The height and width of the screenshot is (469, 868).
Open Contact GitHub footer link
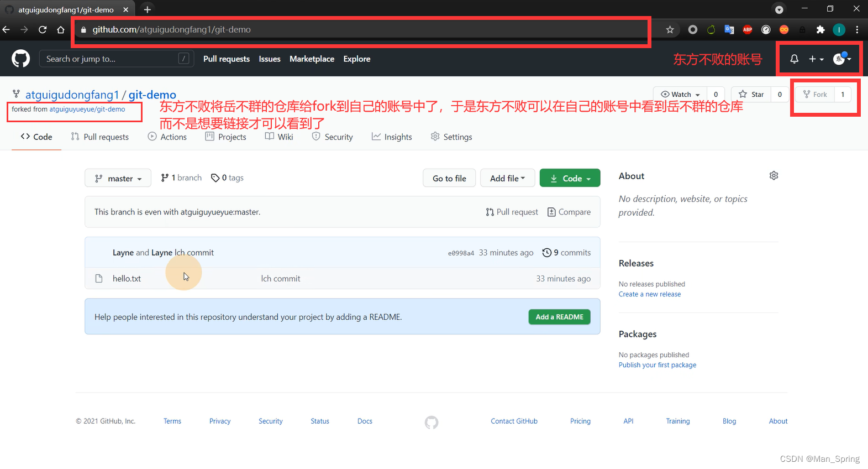(514, 421)
